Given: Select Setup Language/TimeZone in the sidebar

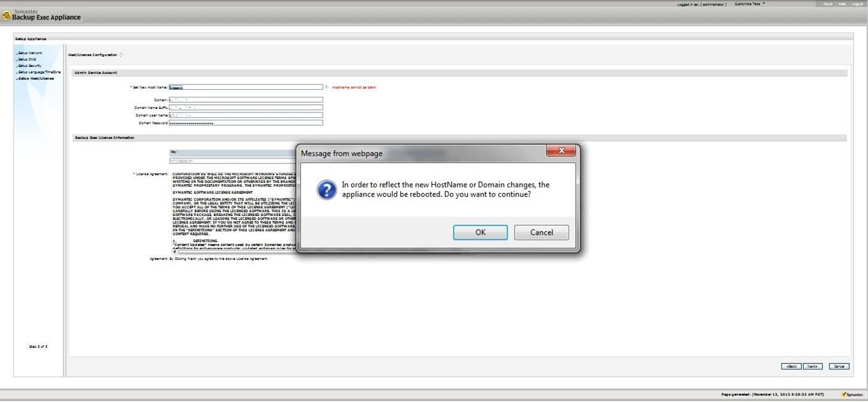Looking at the screenshot, I should (39, 72).
